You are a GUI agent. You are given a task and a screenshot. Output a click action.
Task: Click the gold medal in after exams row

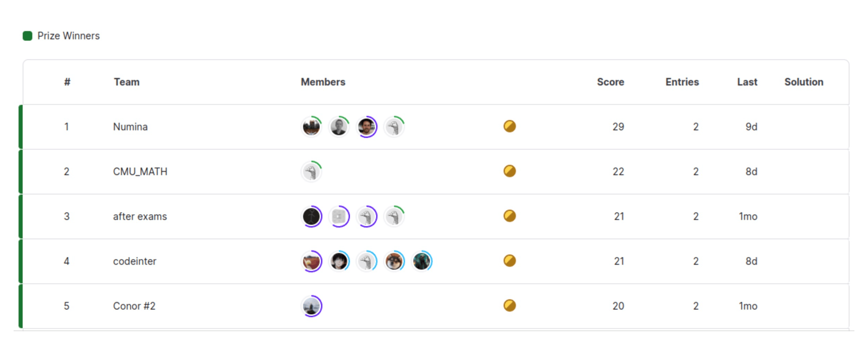pos(510,216)
